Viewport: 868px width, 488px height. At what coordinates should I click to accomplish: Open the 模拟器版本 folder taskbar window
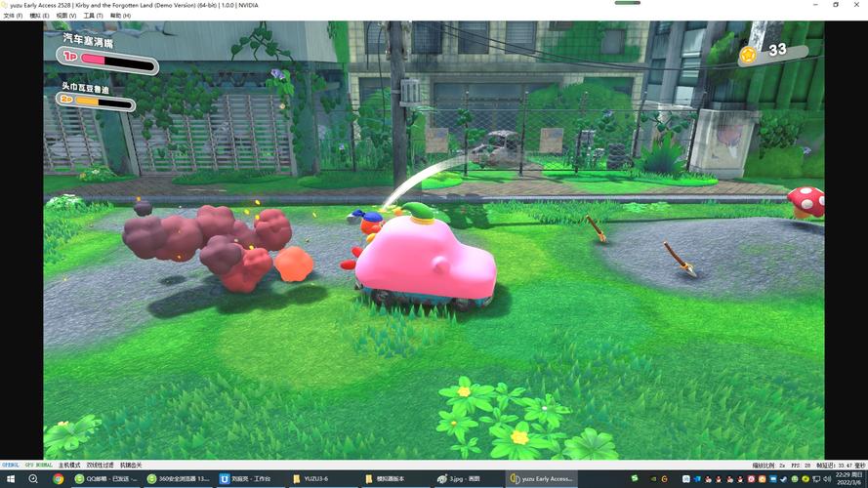tap(394, 478)
